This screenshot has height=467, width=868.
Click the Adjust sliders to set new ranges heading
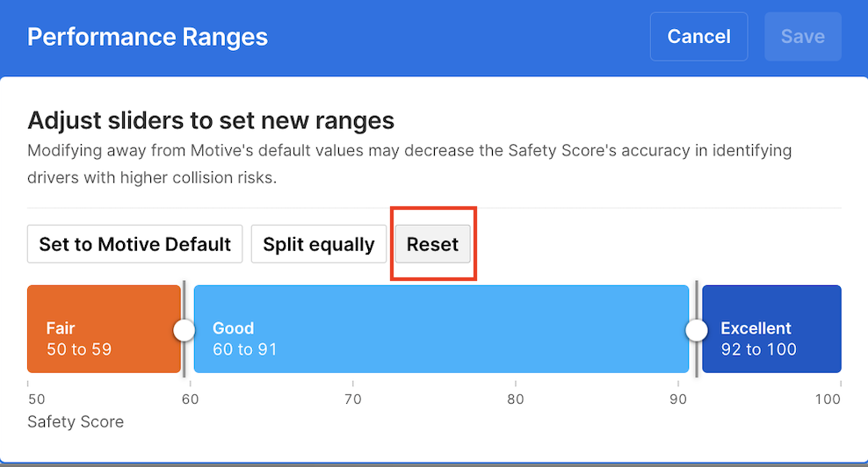pyautogui.click(x=211, y=120)
